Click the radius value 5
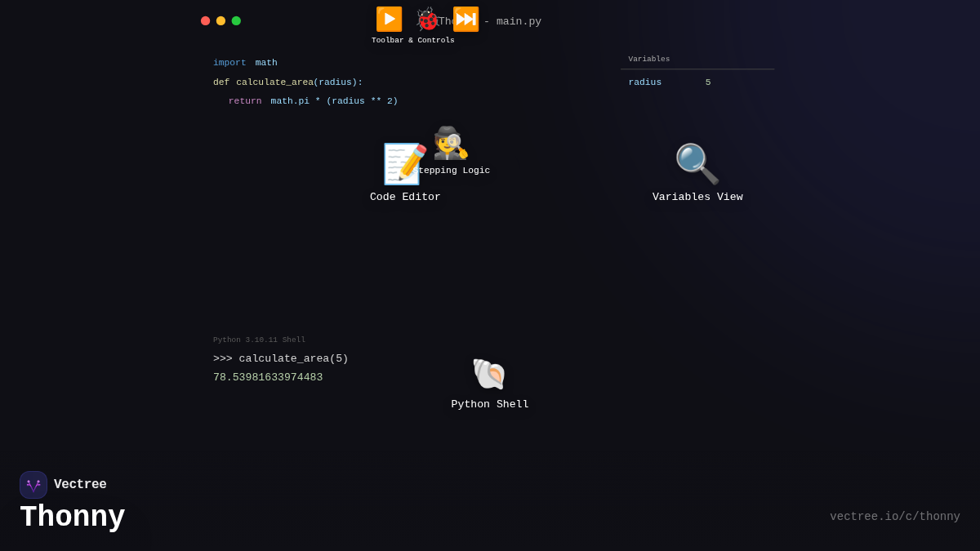This screenshot has width=980, height=551. click(x=708, y=82)
